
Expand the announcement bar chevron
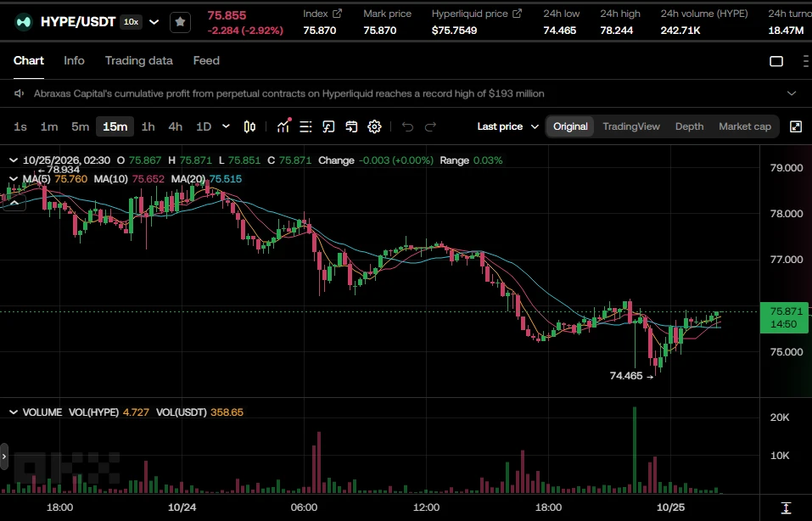[792, 93]
